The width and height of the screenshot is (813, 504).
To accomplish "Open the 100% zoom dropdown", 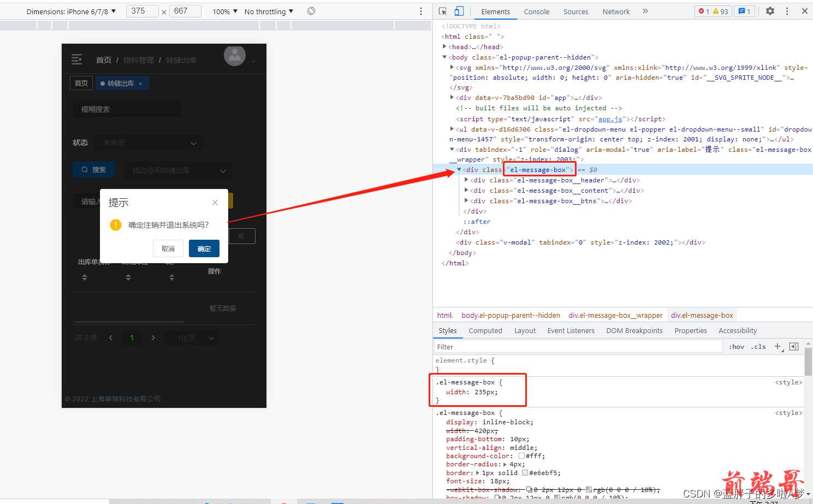I will 225,11.
